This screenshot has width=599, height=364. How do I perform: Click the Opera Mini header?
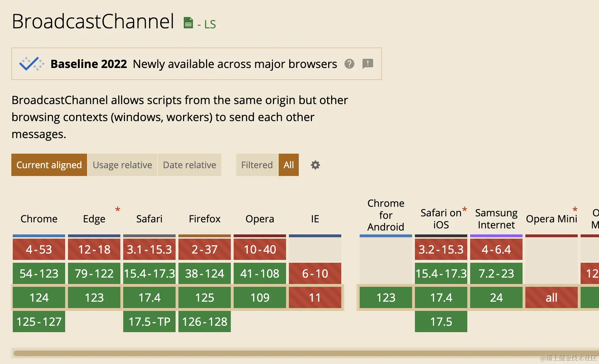pyautogui.click(x=552, y=219)
